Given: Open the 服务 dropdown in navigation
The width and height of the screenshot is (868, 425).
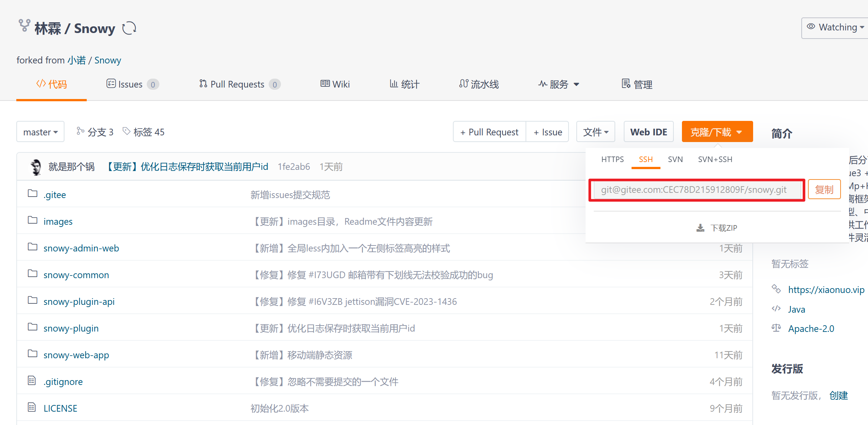Looking at the screenshot, I should point(559,85).
